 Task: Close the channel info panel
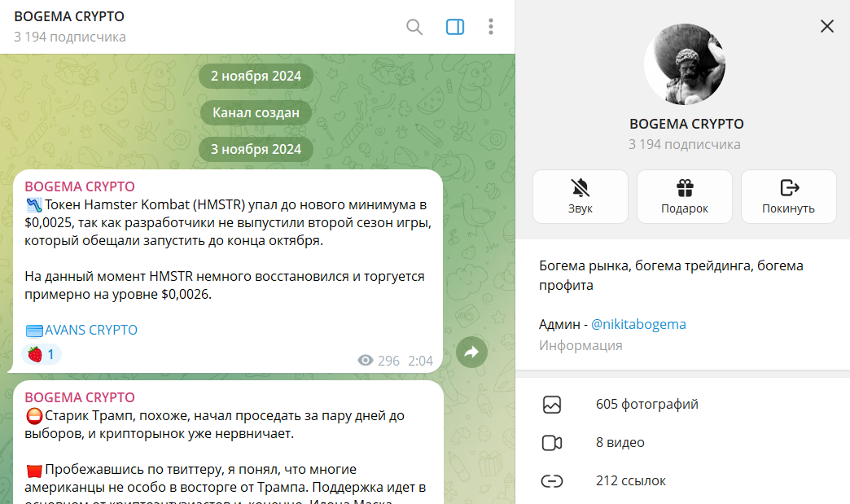tap(826, 26)
